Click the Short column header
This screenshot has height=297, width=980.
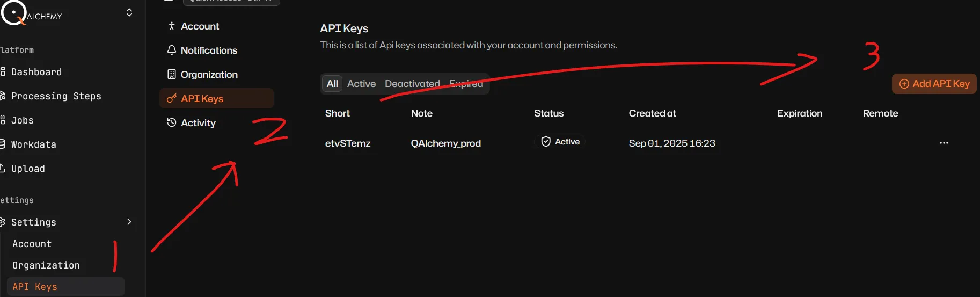pyautogui.click(x=338, y=113)
